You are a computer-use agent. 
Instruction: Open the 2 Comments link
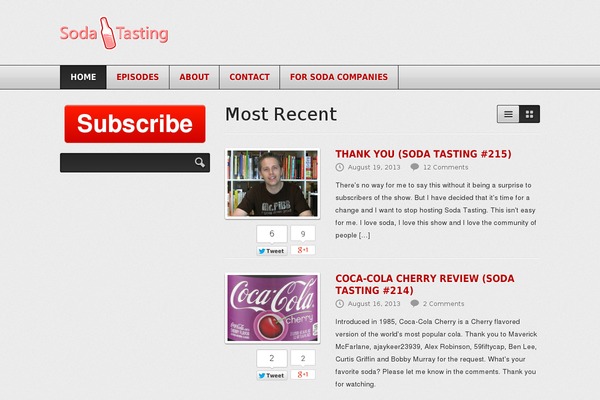pyautogui.click(x=443, y=304)
